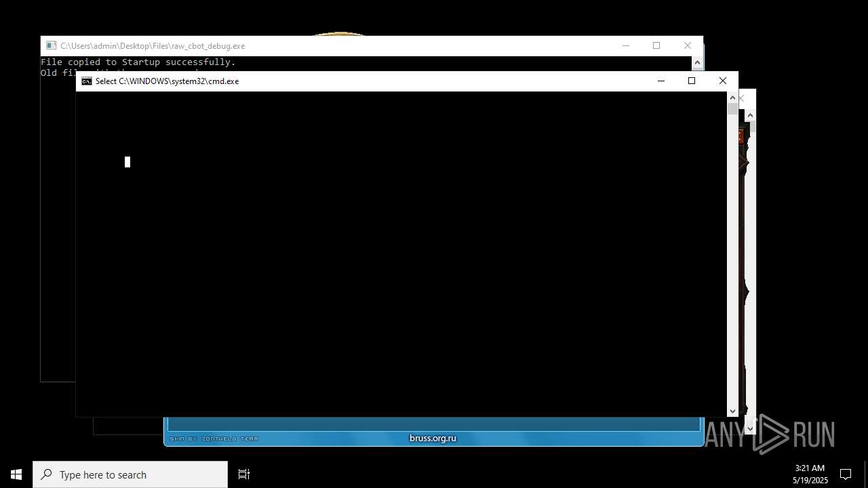Click the Select C:\WINDOWS\system32\cmd.exe title text

[167, 81]
